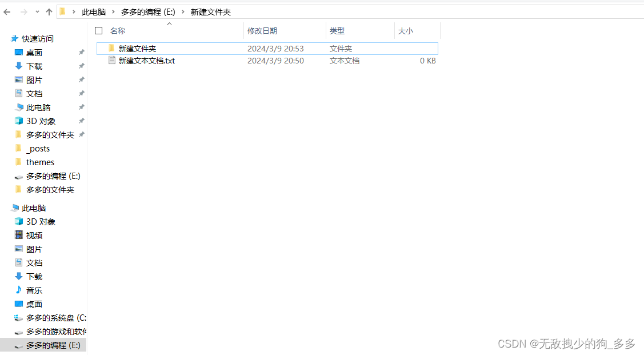Click the back navigation arrow
This screenshot has height=355, width=644.
tap(6, 11)
